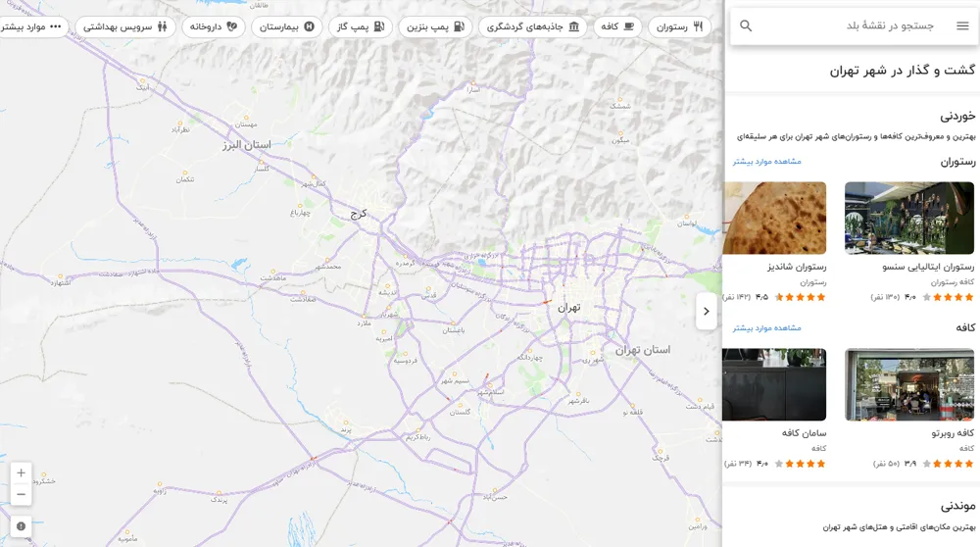This screenshot has width=980, height=547.
Task: Click the pharmacy icon on داروخانه chip
Action: coord(232,26)
